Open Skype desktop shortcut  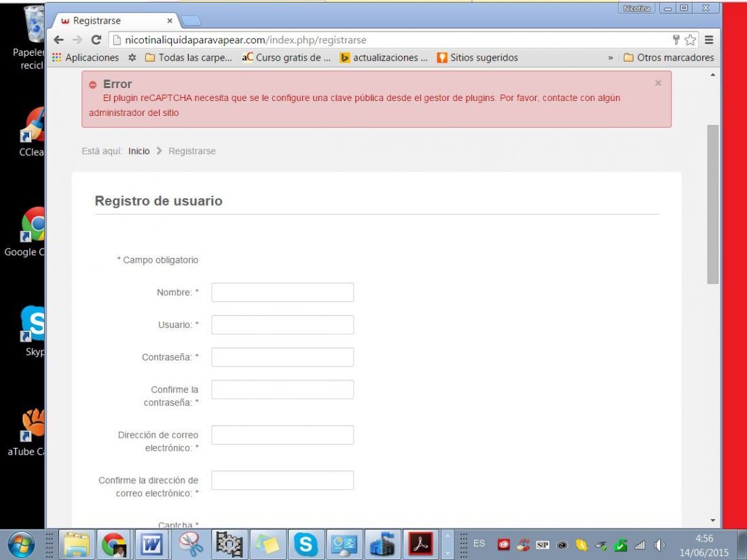33,331
